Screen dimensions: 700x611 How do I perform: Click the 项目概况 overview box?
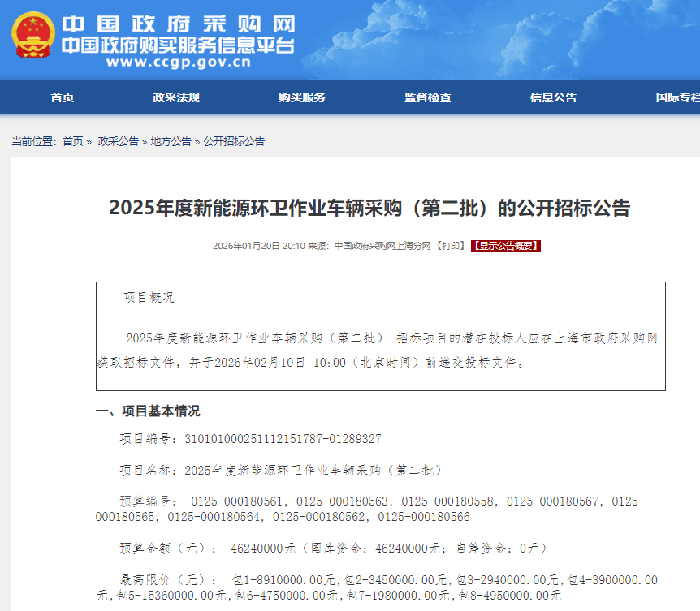[380, 336]
